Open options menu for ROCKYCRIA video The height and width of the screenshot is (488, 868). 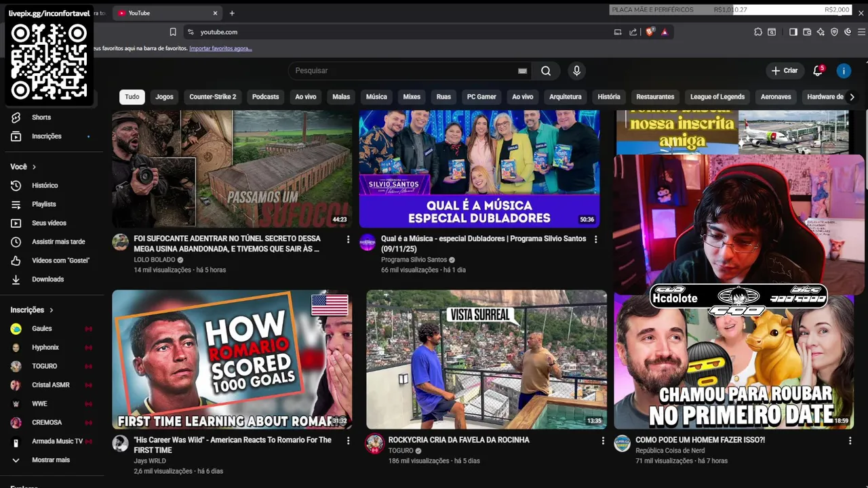tap(603, 441)
